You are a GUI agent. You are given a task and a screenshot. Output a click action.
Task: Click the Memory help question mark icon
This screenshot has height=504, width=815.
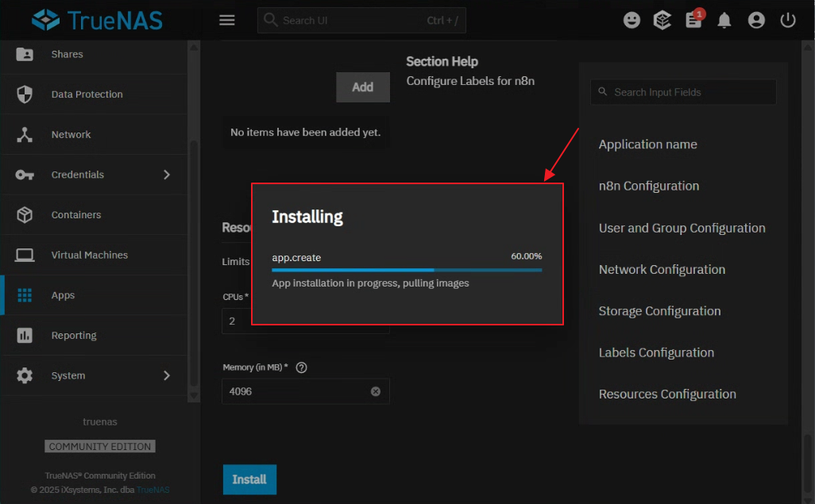tap(302, 367)
